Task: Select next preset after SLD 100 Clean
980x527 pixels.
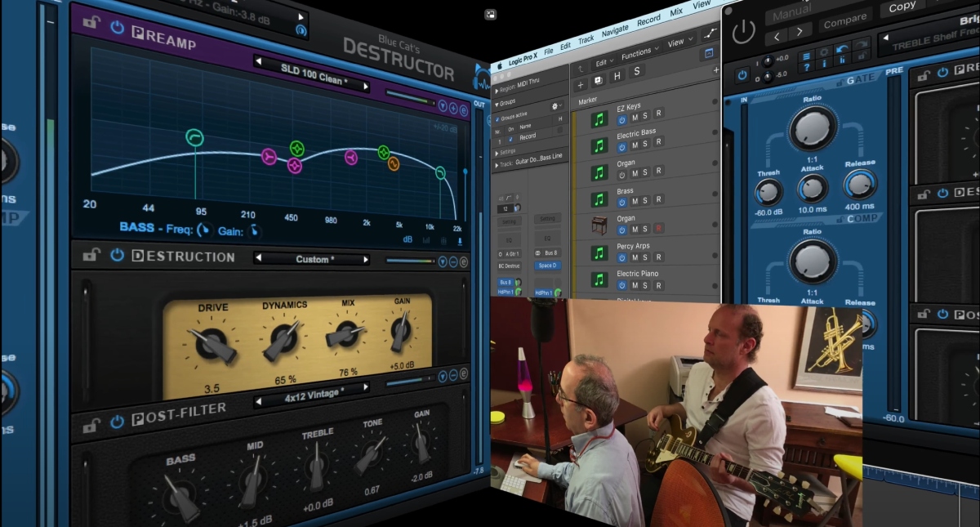Action: coord(366,86)
